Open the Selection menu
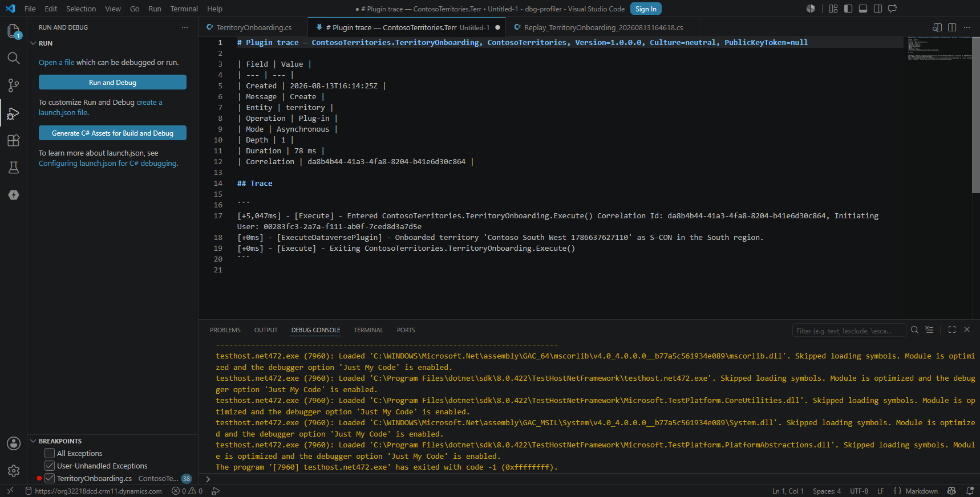Viewport: 980px width, 497px height. tap(81, 9)
